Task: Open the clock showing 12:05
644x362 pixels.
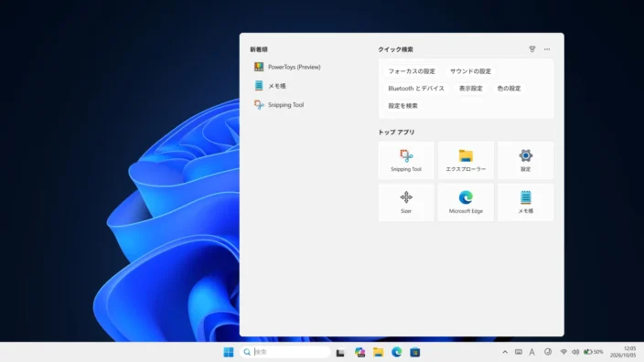Action: pyautogui.click(x=623, y=352)
